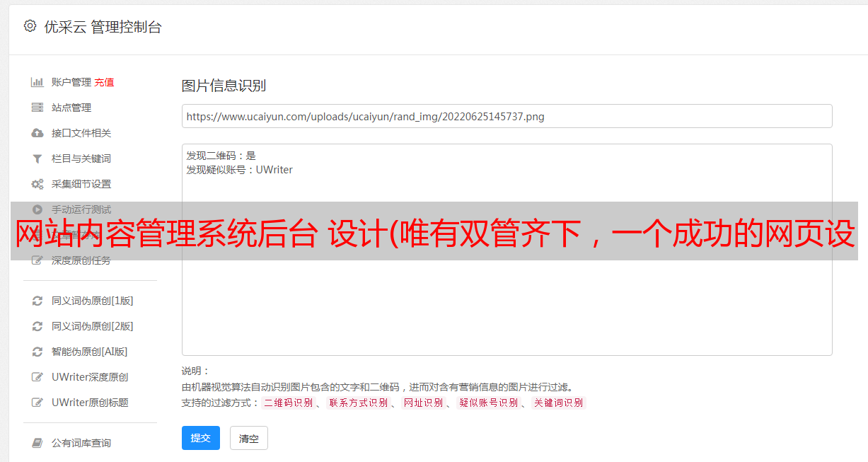Click the 说明： label below the result box
This screenshot has width=868, height=462.
(196, 371)
